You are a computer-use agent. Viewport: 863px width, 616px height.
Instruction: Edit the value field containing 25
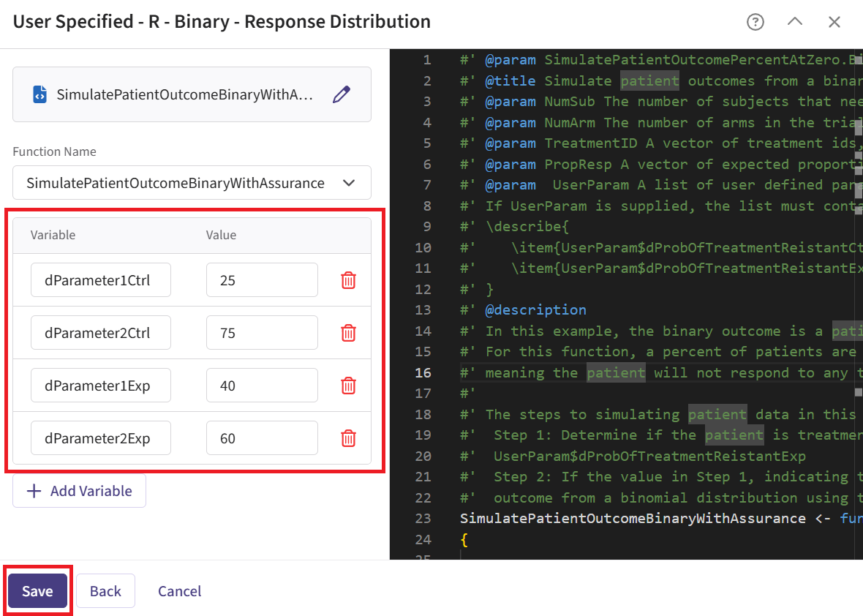click(262, 280)
